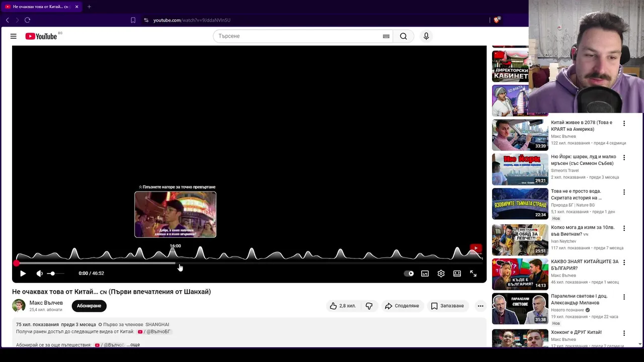Open options for Китай живее в 2078
The image size is (644, 362).
pos(624,123)
